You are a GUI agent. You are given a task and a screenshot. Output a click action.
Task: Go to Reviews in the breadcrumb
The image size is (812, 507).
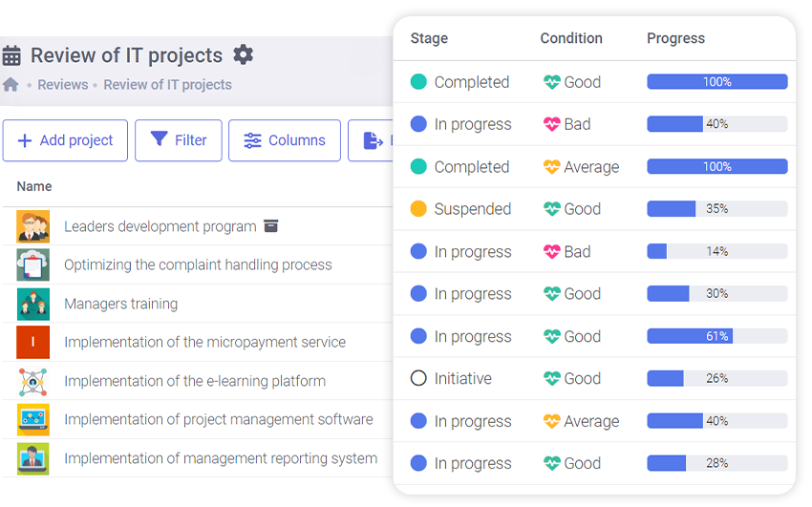coord(63,84)
